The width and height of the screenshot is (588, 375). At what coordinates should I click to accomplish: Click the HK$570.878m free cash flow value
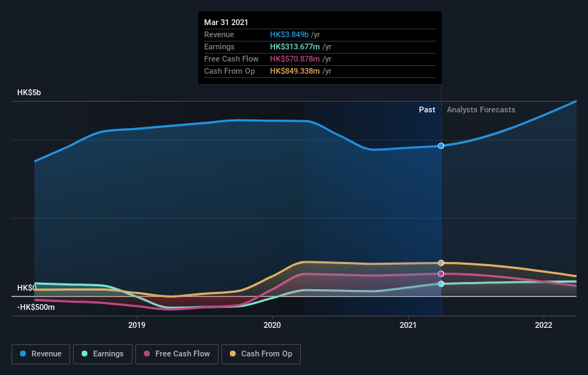[x=295, y=59]
